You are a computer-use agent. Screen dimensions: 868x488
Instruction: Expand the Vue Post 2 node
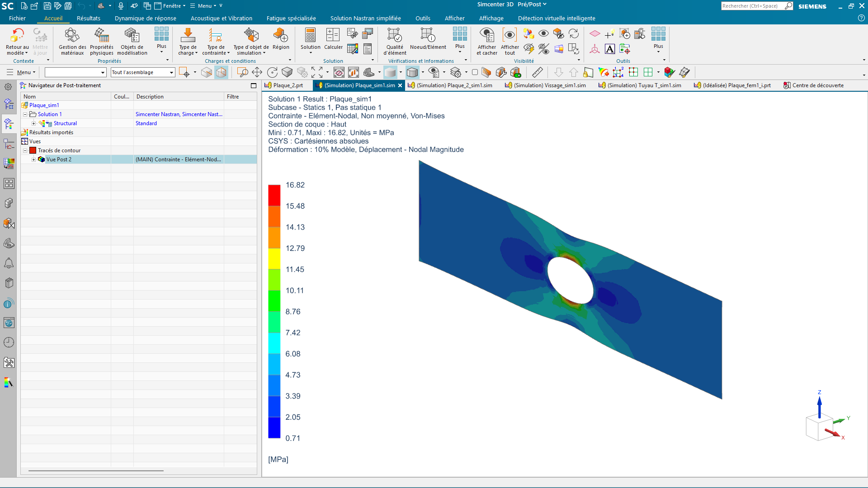[x=33, y=160]
